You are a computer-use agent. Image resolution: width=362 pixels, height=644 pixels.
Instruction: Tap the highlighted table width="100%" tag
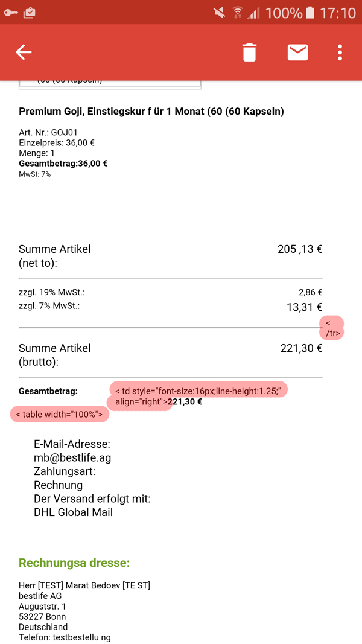tap(59, 415)
